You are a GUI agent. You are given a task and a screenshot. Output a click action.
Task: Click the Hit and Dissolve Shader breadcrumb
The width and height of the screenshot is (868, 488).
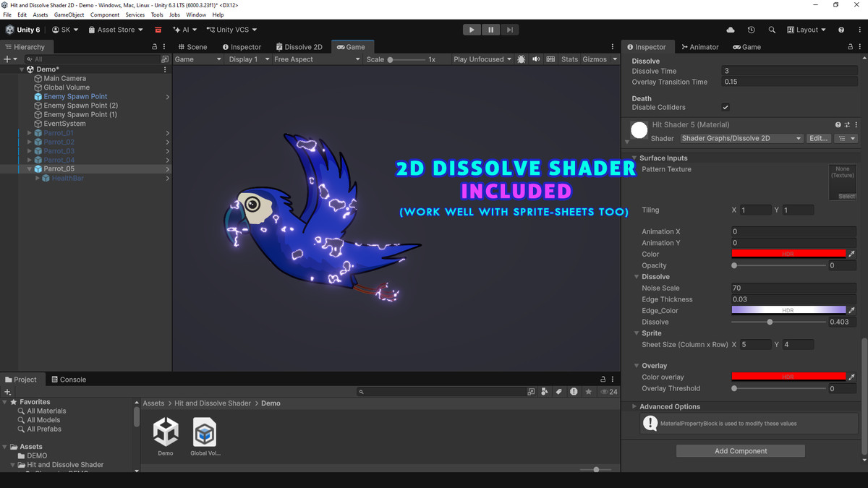pyautogui.click(x=213, y=403)
